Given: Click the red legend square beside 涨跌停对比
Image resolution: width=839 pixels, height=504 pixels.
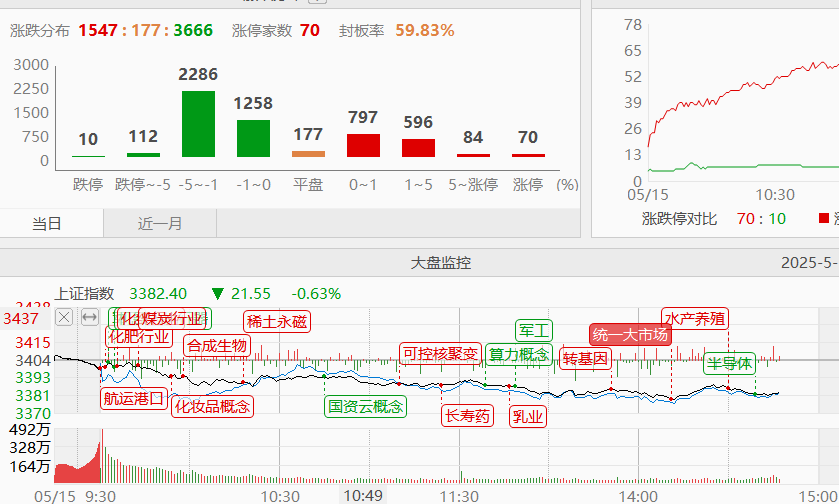Looking at the screenshot, I should (x=824, y=218).
